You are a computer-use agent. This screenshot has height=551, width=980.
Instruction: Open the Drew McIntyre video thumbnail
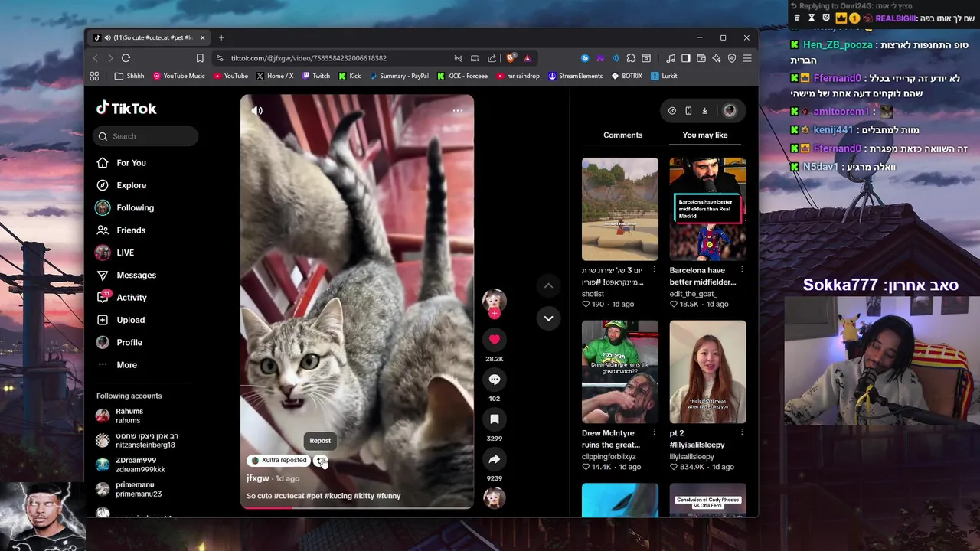pyautogui.click(x=619, y=372)
